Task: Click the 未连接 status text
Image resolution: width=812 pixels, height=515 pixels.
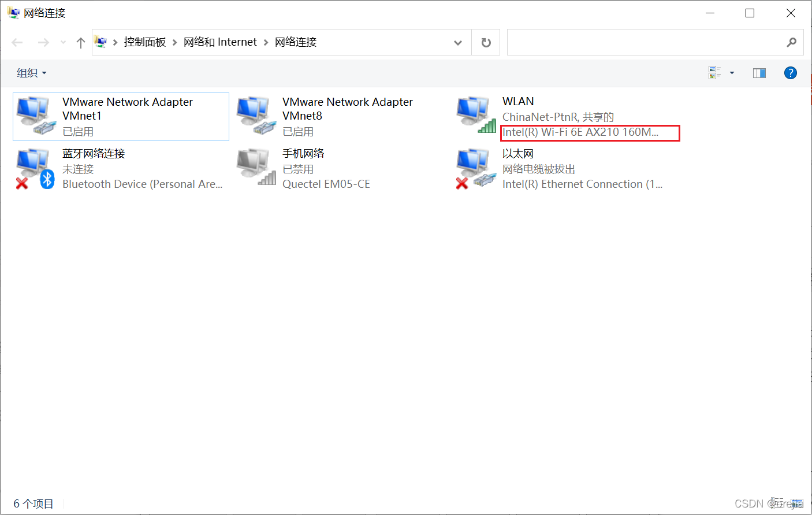Action: pos(78,169)
